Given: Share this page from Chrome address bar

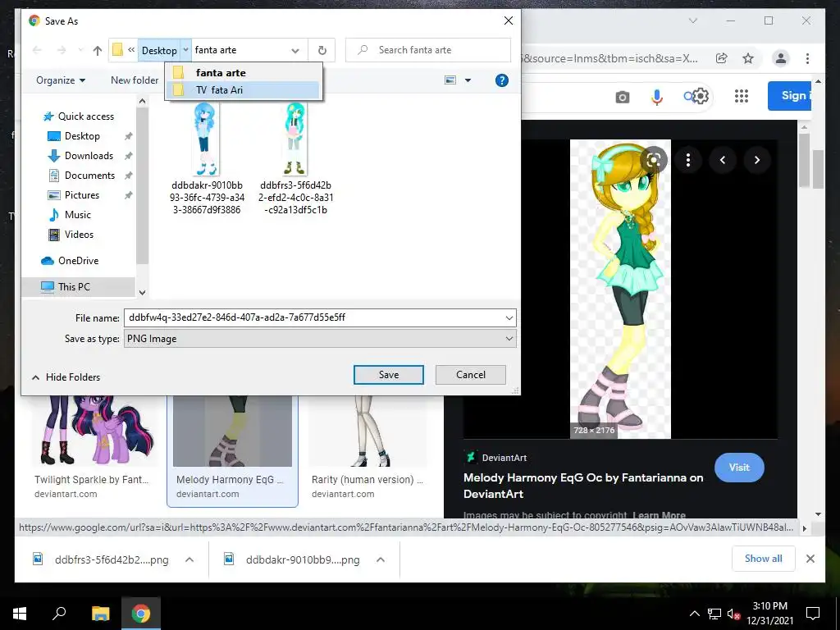Looking at the screenshot, I should tap(722, 58).
